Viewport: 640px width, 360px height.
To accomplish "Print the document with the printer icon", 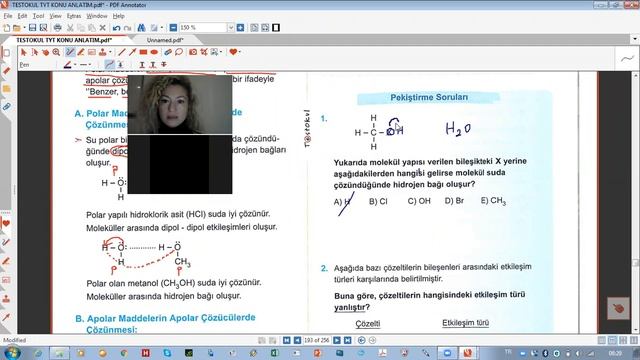I will (58, 28).
